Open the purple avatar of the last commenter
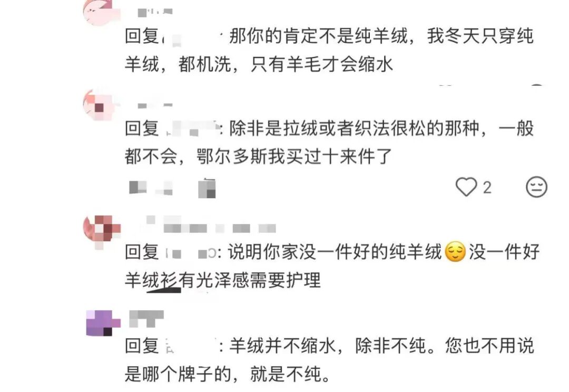Screen dimensions: 569x392 [103, 323]
